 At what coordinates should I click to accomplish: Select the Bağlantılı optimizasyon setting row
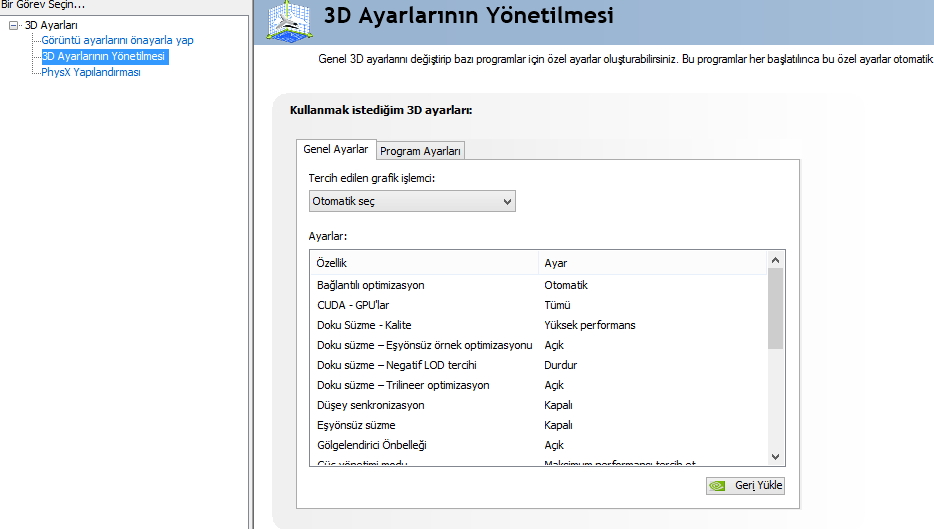370,285
